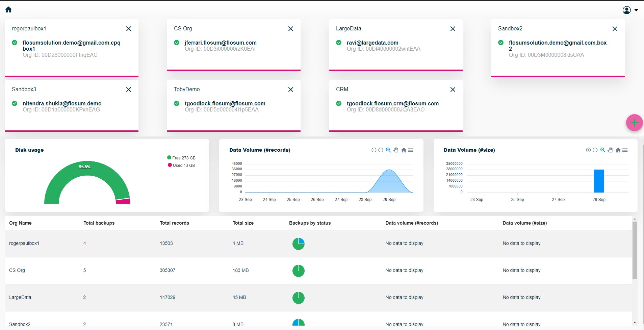Open the records chart hamburger menu
Screen dimensions: 644x330
click(x=410, y=150)
